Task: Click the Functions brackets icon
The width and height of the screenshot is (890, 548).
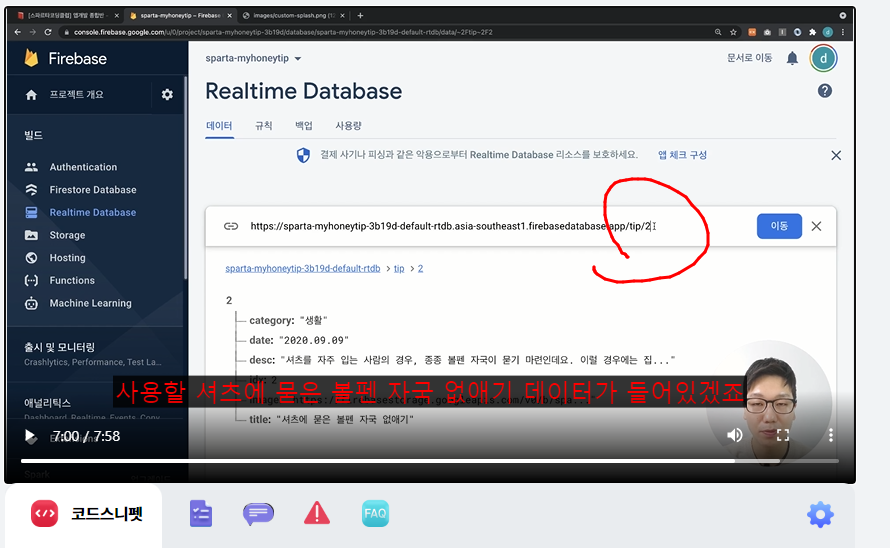Action: (x=31, y=281)
